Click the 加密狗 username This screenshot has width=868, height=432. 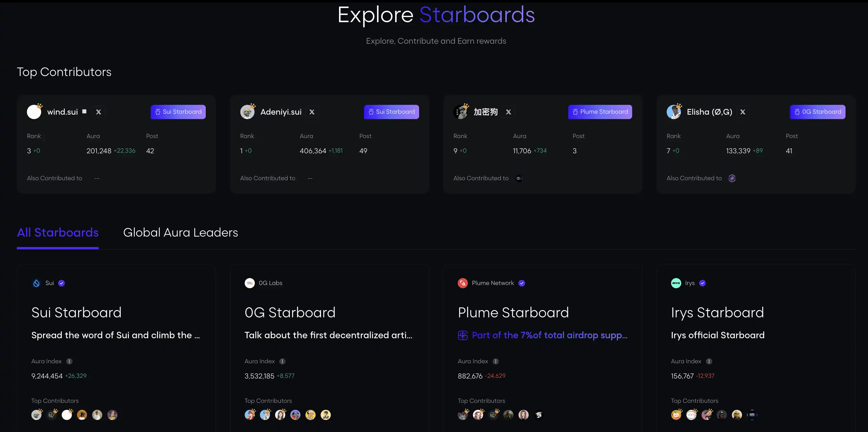click(x=486, y=112)
